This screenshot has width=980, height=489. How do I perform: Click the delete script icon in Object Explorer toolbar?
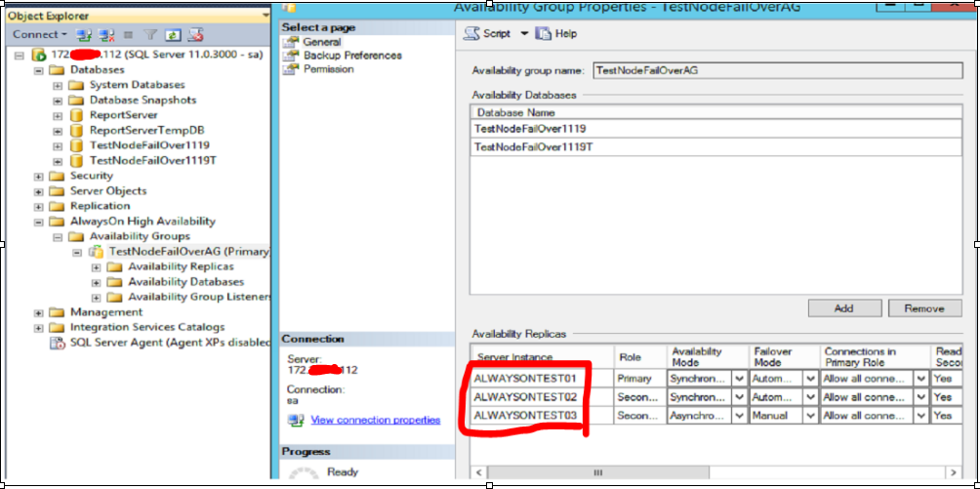coord(196,35)
